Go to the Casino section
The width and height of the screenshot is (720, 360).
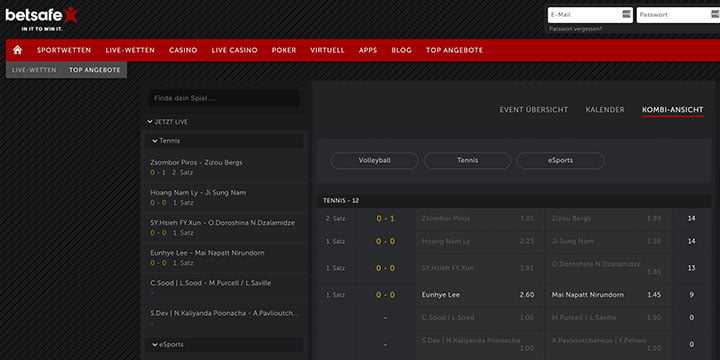183,51
